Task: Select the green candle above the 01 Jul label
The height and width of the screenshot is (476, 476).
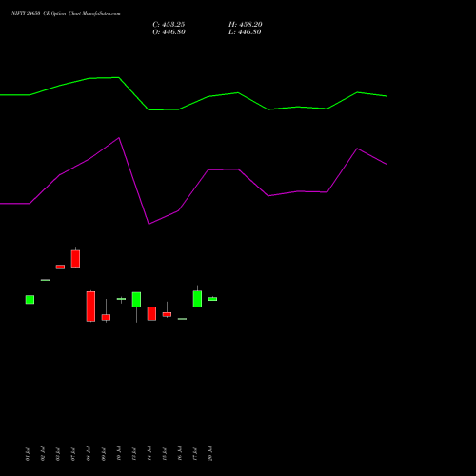Action: [x=30, y=299]
